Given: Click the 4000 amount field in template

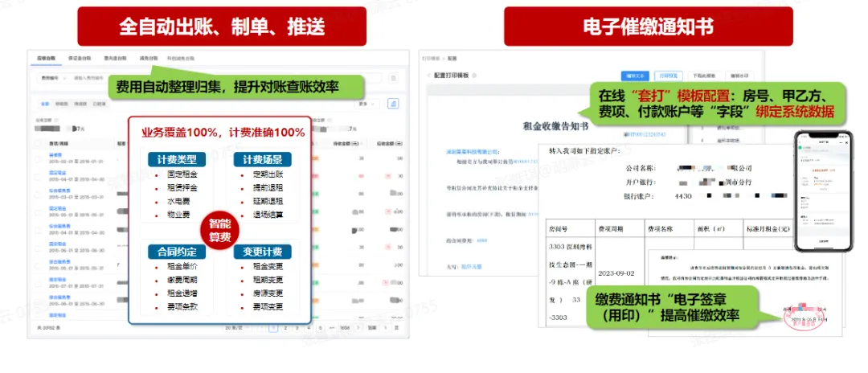Looking at the screenshot, I should click(x=481, y=240).
